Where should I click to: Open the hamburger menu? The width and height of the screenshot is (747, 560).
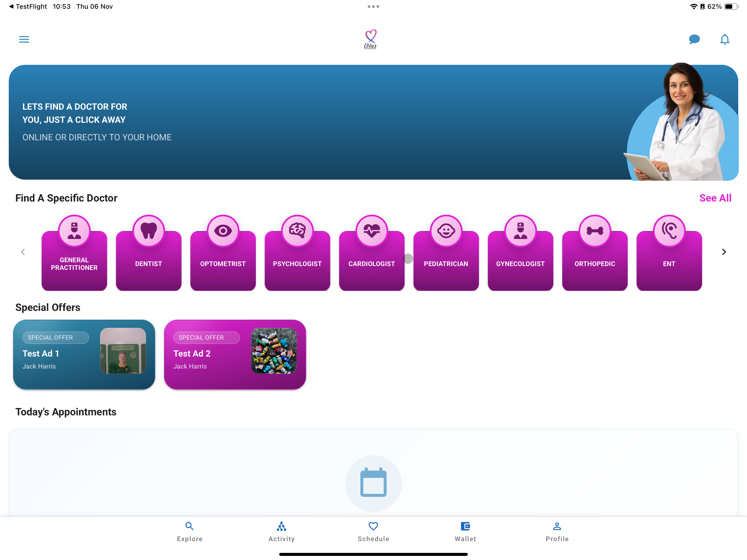click(x=24, y=40)
